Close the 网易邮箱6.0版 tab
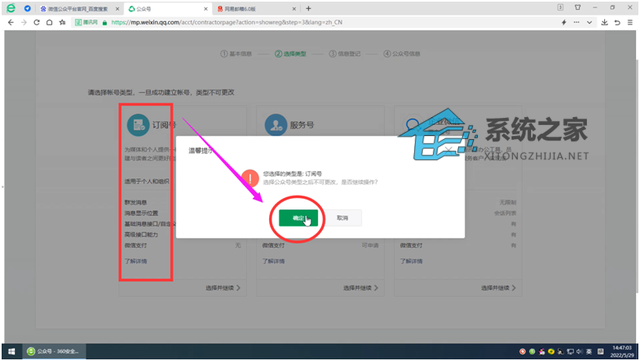This screenshot has width=640, height=361. pos(294,9)
